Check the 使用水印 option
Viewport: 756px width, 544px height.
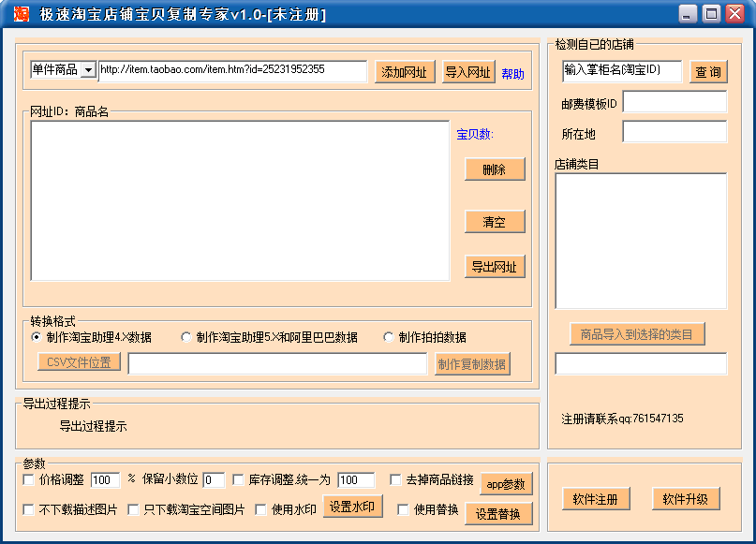point(260,509)
